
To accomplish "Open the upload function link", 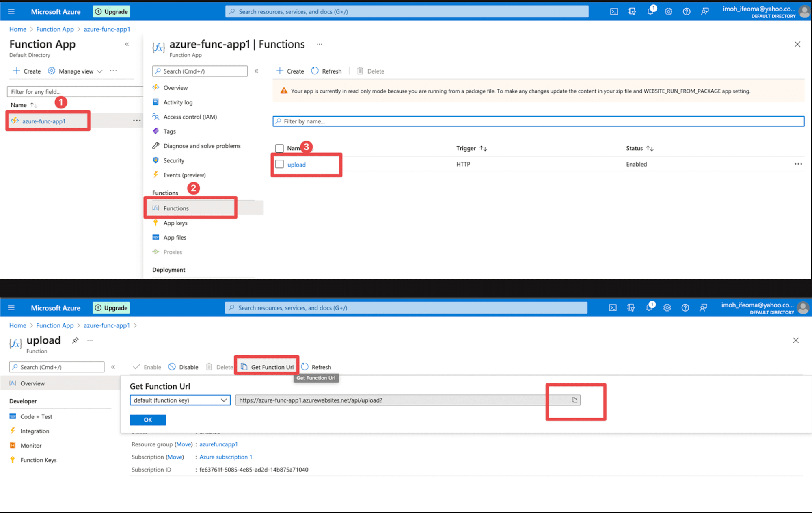I will 296,165.
